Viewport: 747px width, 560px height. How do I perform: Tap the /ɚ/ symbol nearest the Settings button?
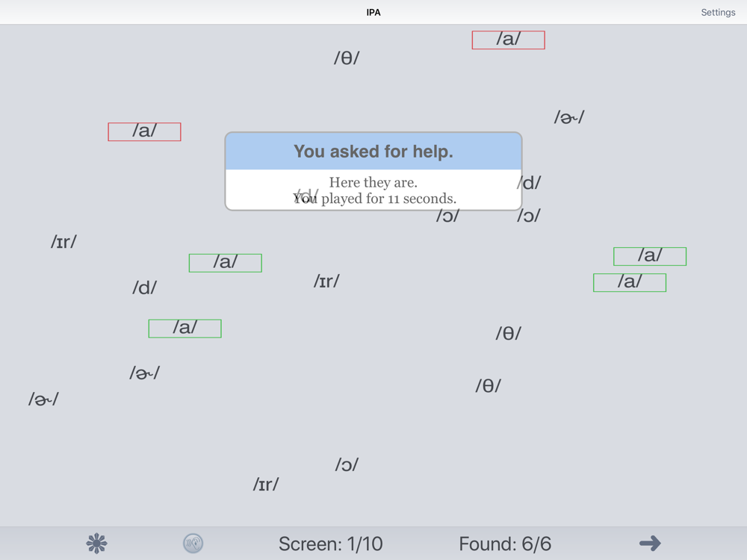[568, 117]
